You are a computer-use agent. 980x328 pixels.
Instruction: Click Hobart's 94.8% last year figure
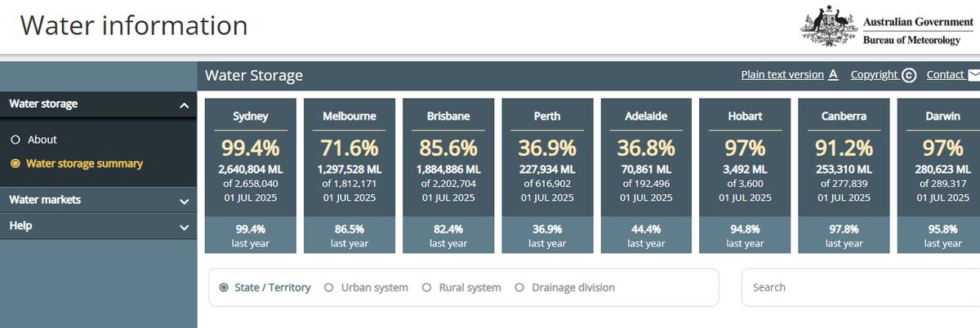[x=745, y=231]
